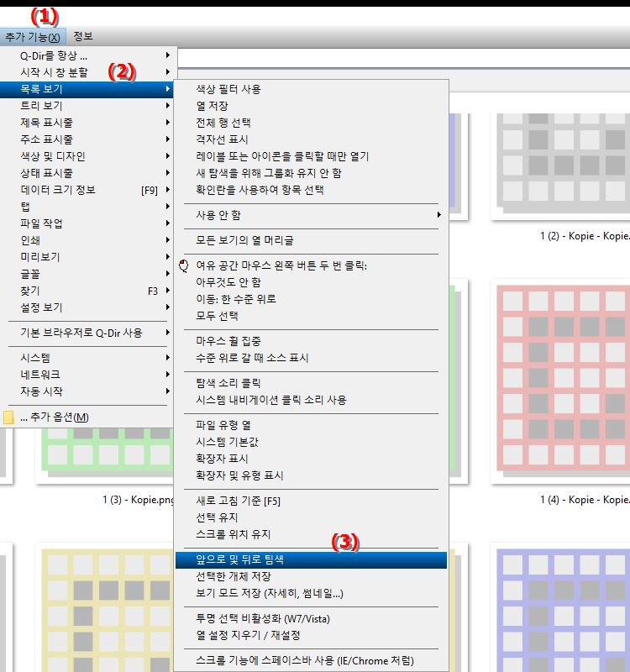Expand the 사용 안 함 submenu

[311, 215]
